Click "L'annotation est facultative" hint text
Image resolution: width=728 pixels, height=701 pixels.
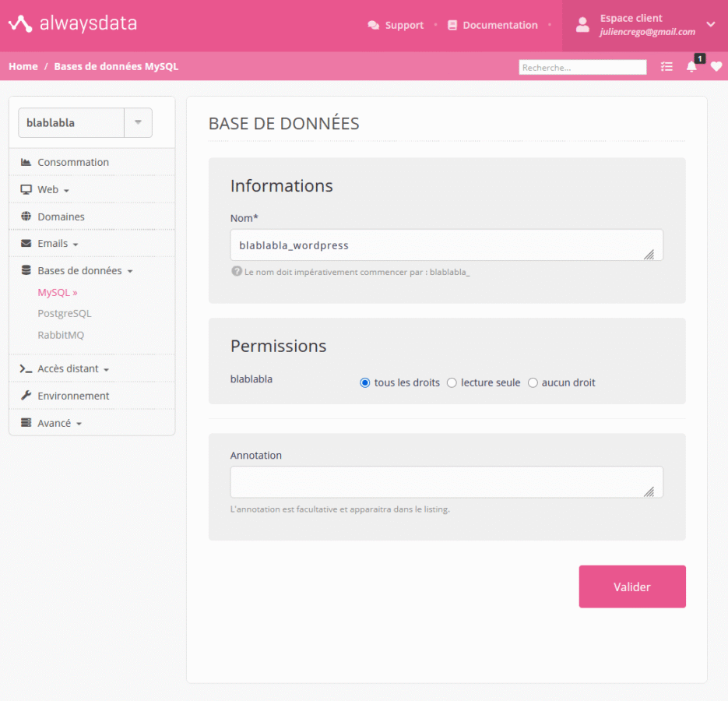click(339, 509)
